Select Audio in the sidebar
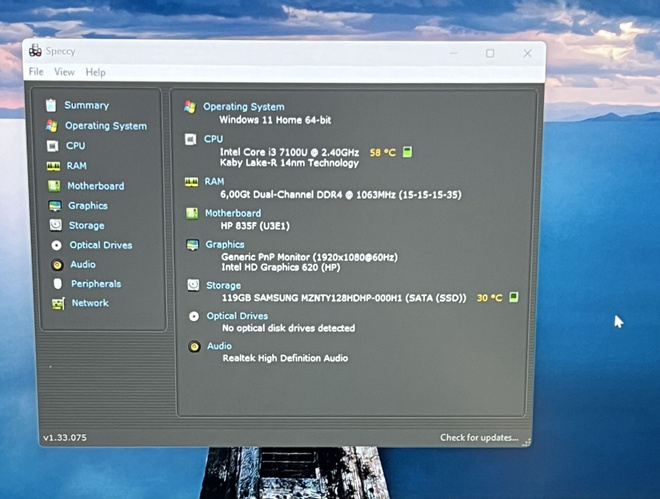660x499 pixels. pyautogui.click(x=83, y=264)
